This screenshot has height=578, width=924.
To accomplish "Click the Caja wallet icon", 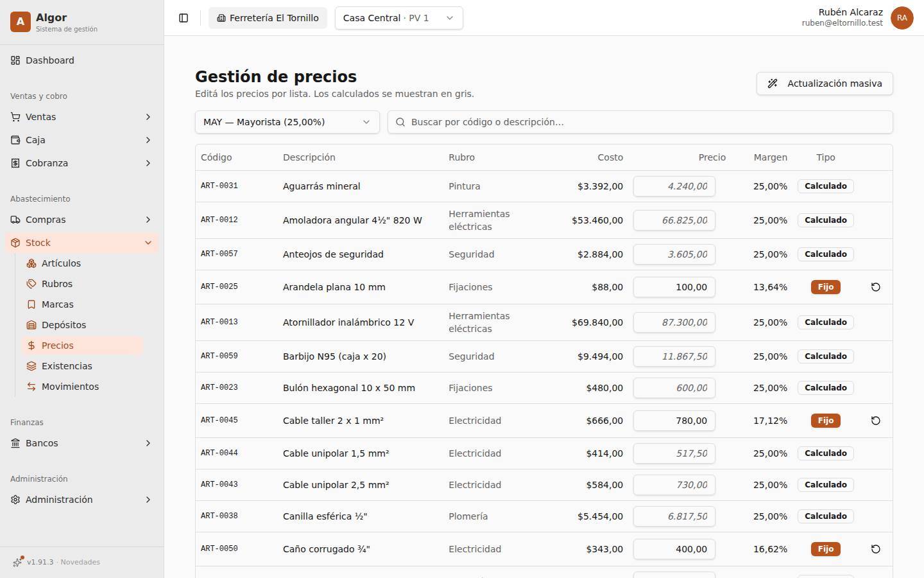I will (15, 140).
